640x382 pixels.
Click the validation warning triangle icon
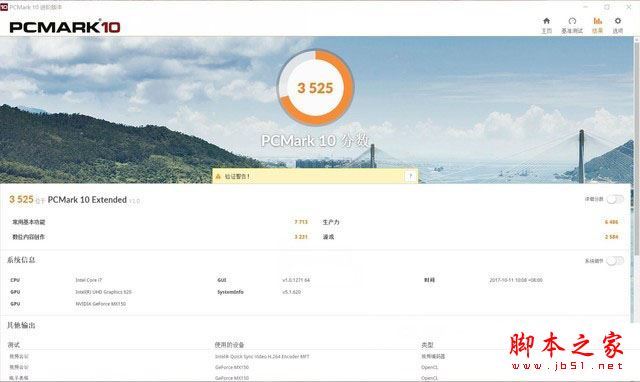point(218,176)
